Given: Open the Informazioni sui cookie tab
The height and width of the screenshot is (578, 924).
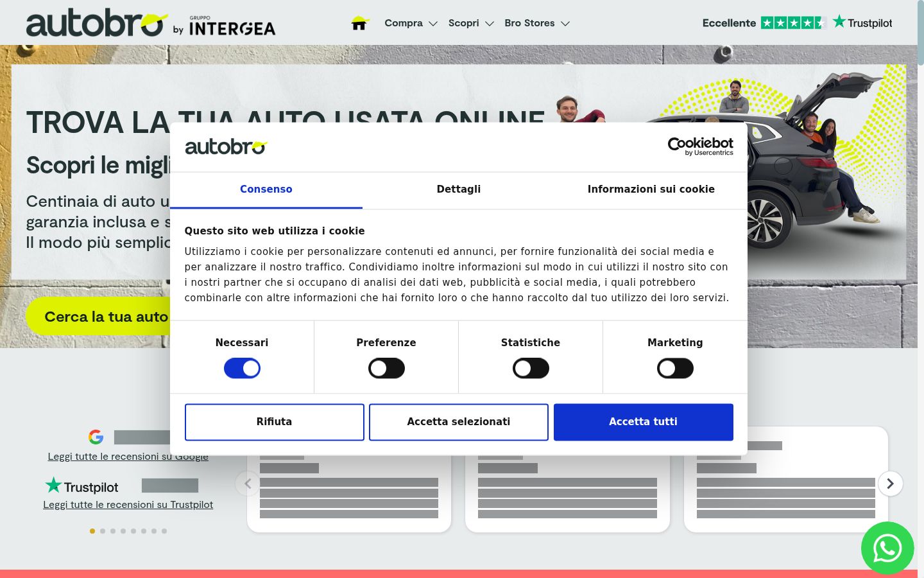Looking at the screenshot, I should click(x=651, y=189).
